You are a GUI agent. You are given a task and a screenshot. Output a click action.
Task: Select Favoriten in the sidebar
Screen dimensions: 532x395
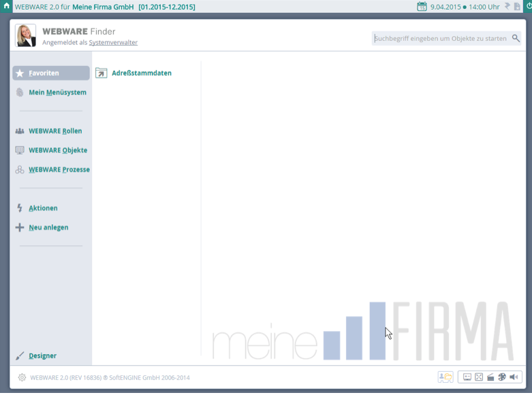(51, 73)
